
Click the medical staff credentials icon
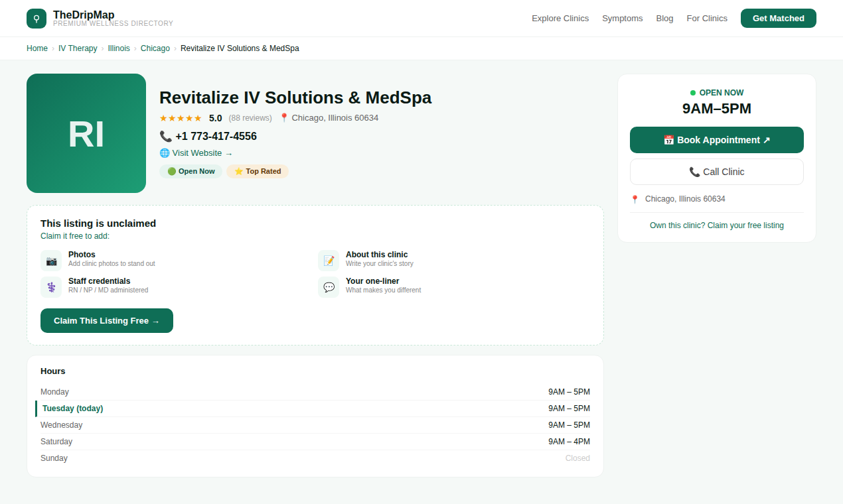(51, 287)
